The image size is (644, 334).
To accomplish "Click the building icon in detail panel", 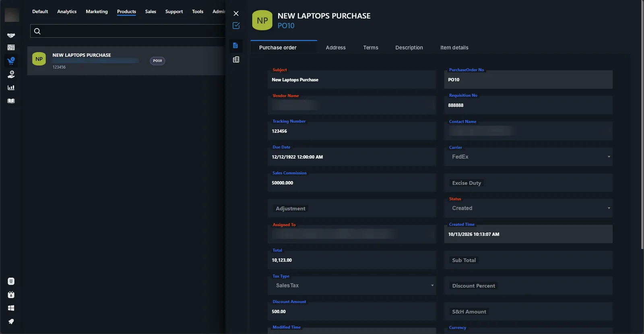I will pos(236,60).
